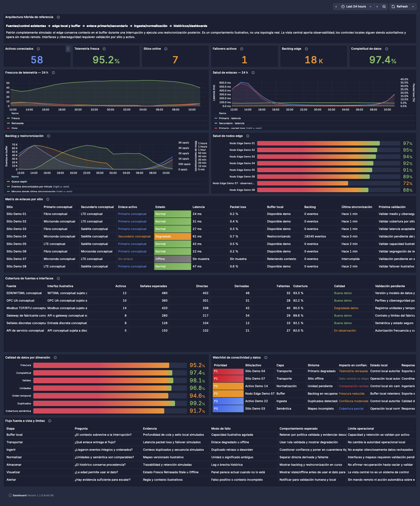
Task: Select the 'Degradada demo' calidad cell
Action: click(x=346, y=308)
